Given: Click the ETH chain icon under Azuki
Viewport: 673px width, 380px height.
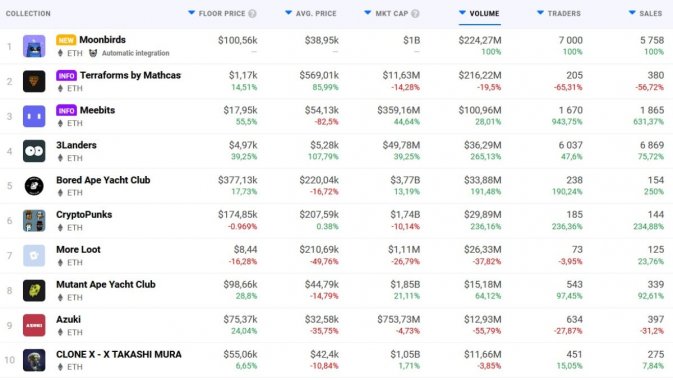Looking at the screenshot, I should tap(60, 332).
